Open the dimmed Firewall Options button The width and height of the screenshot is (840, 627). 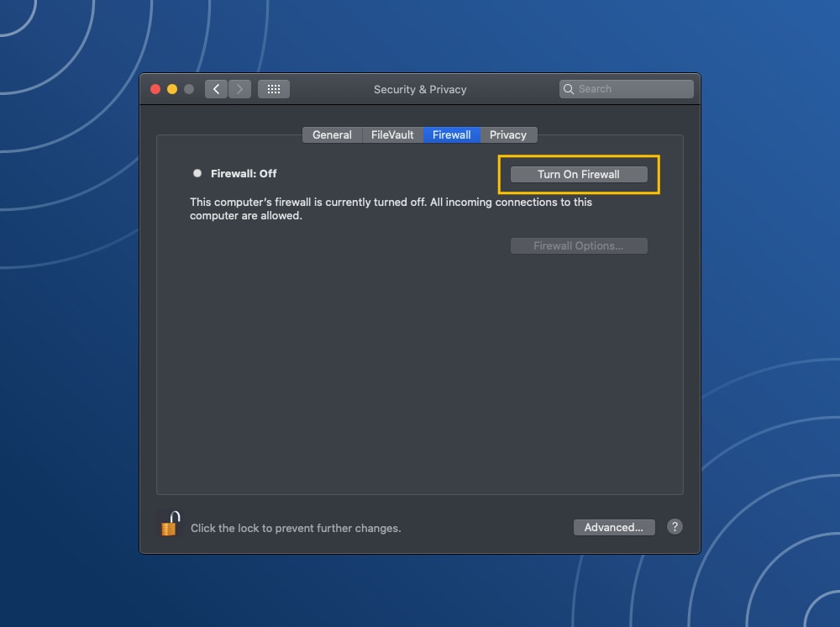[579, 246]
